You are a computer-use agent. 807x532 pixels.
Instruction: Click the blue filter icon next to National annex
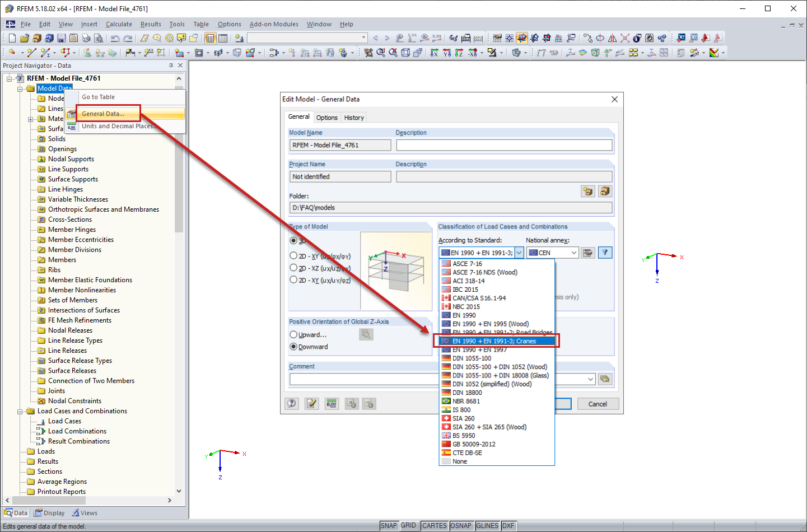(x=605, y=253)
